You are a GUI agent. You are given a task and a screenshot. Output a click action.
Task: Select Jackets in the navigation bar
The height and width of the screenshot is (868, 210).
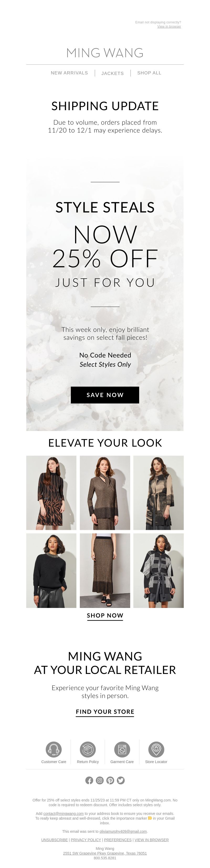pyautogui.click(x=113, y=73)
